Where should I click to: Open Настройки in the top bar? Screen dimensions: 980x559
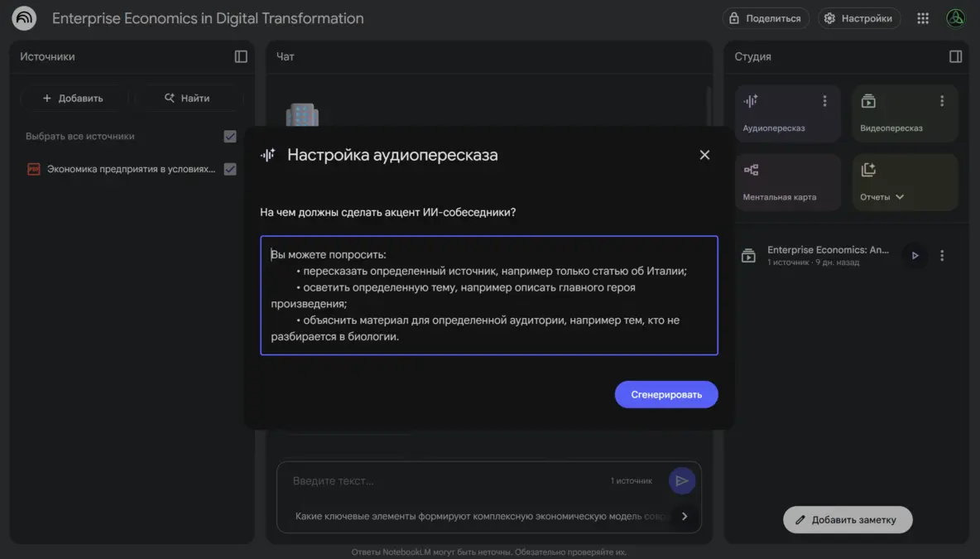pos(859,18)
